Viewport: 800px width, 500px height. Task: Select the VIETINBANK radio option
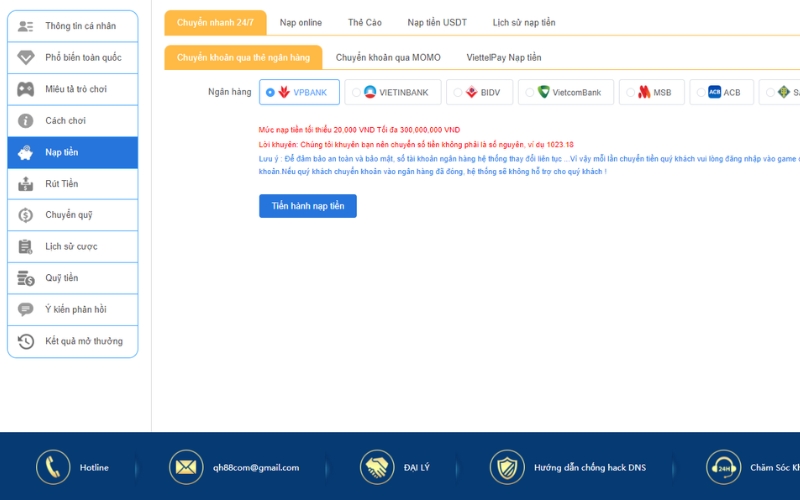(x=357, y=93)
